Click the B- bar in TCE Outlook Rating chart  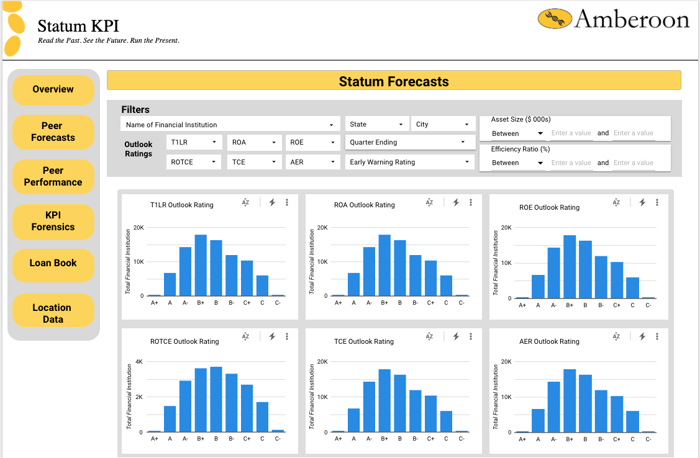point(416,411)
